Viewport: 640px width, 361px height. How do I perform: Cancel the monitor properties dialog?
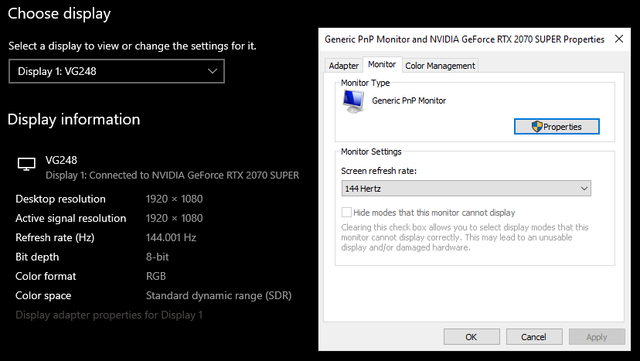point(534,337)
